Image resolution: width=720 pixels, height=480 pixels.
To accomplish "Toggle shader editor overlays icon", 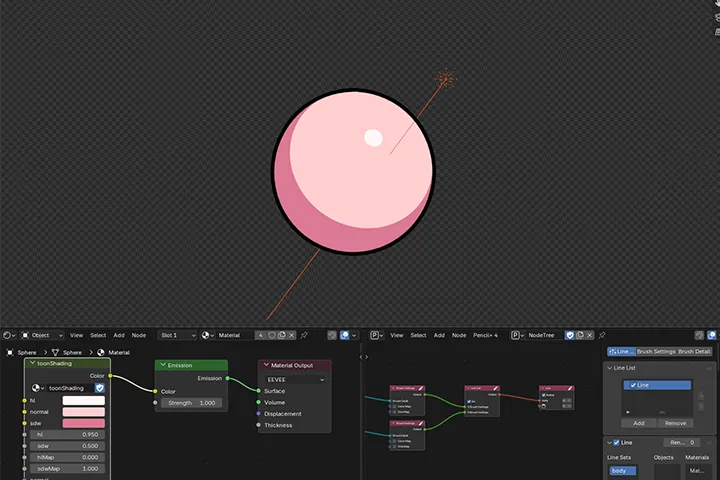I will point(344,335).
